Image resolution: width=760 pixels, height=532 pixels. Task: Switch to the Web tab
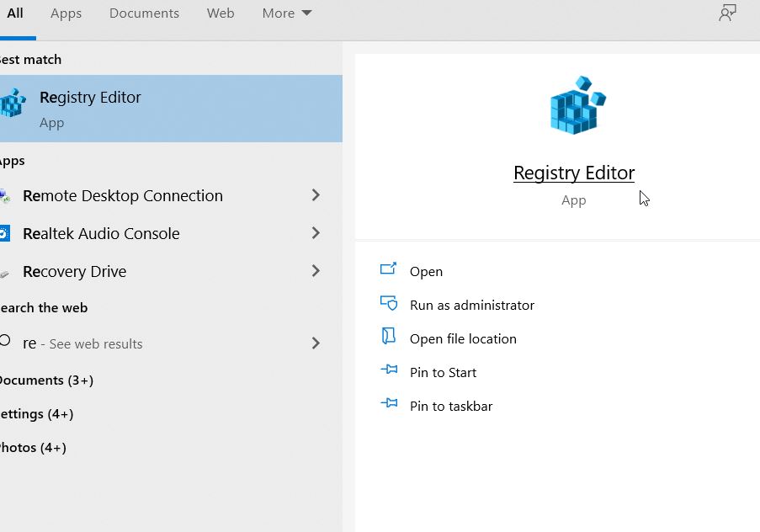point(221,13)
